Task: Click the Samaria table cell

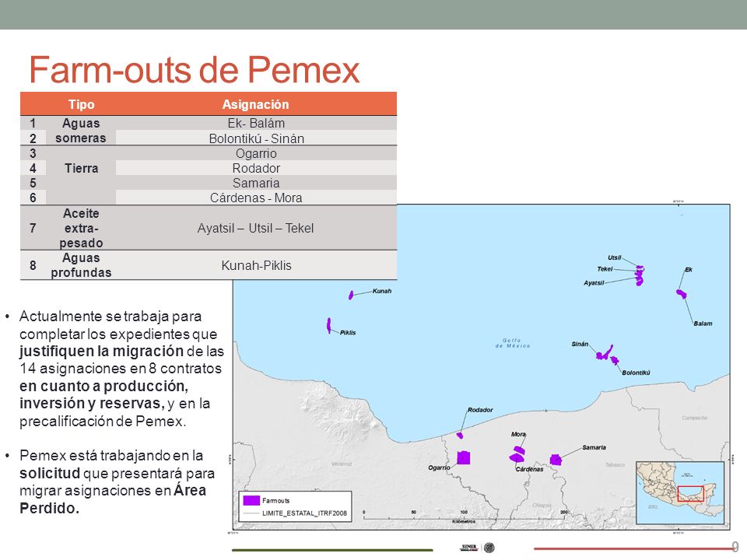Action: click(x=256, y=183)
